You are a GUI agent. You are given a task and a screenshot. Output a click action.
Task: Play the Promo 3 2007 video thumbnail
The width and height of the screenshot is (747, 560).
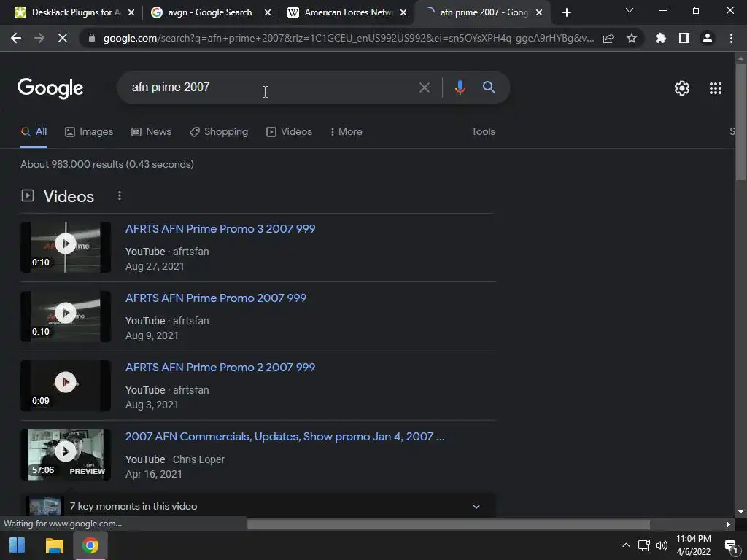point(66,247)
